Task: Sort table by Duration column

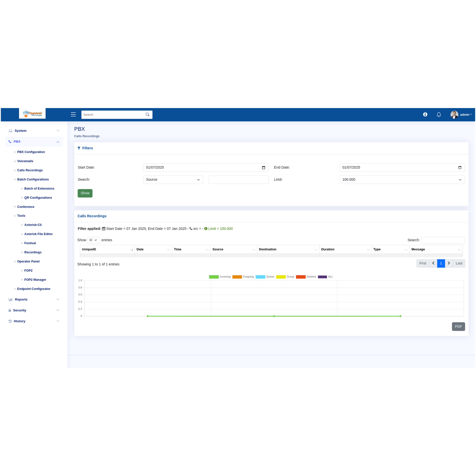Action: click(345, 249)
